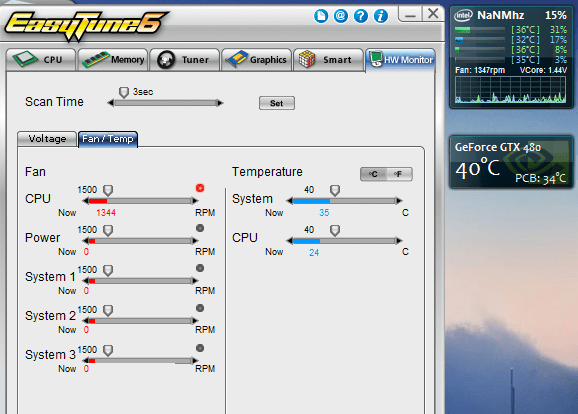
Task: Click the GeForce GTX 480 gadget temperature
Action: [x=478, y=169]
